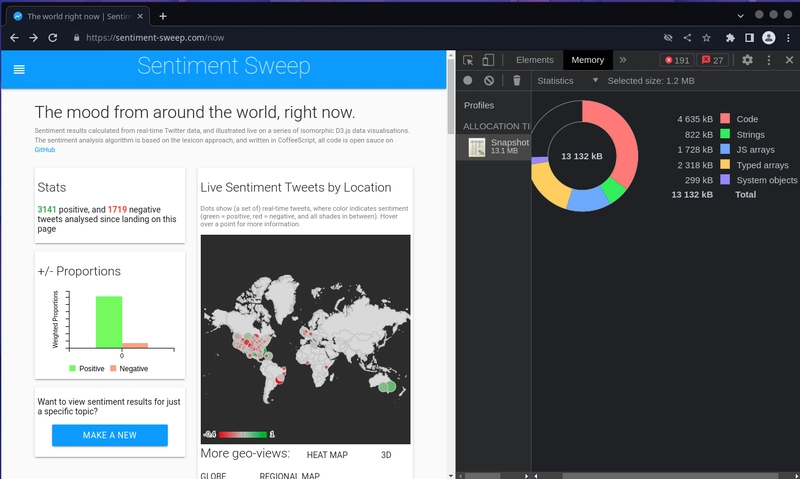Image resolution: width=800 pixels, height=479 pixels.
Task: Open the hamburger menu on Sentiment Sweep
Action: (19, 69)
